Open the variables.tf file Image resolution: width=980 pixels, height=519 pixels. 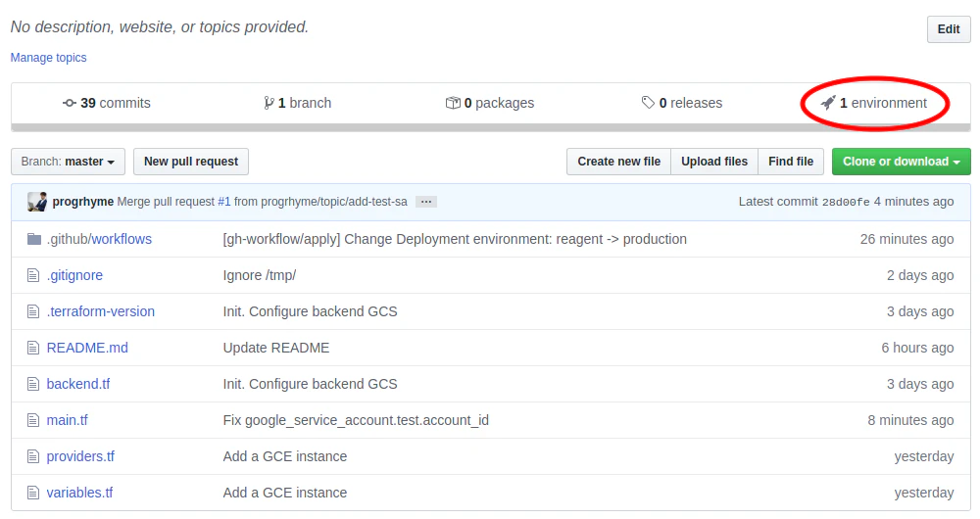(80, 493)
